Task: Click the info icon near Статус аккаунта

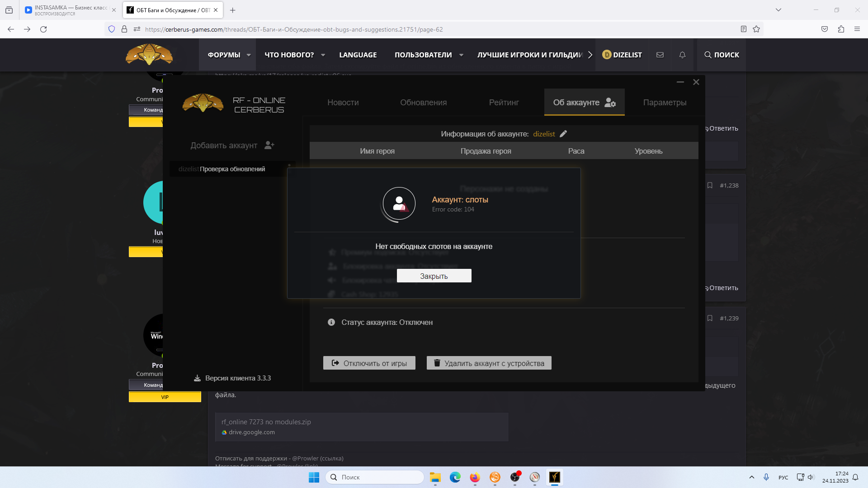Action: [x=331, y=322]
